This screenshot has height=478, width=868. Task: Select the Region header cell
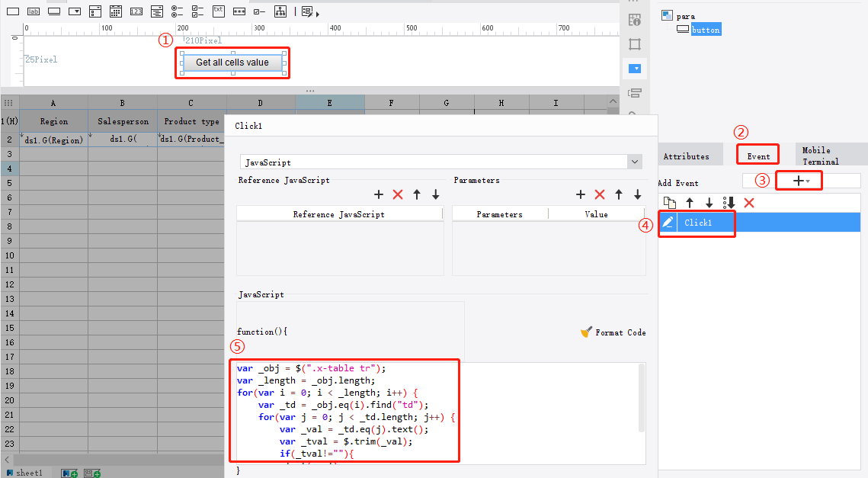pos(53,121)
